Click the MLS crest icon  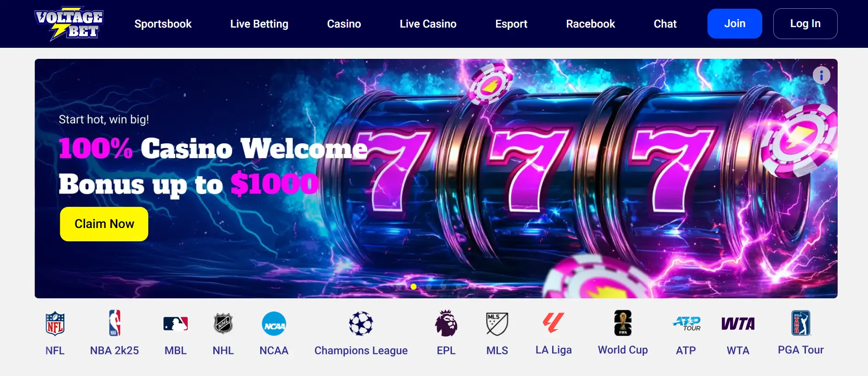click(x=497, y=324)
